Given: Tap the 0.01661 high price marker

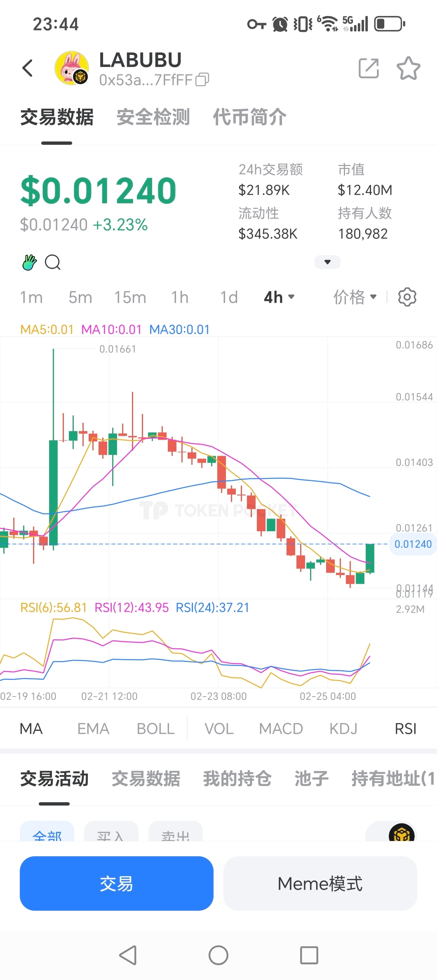Looking at the screenshot, I should [x=117, y=349].
